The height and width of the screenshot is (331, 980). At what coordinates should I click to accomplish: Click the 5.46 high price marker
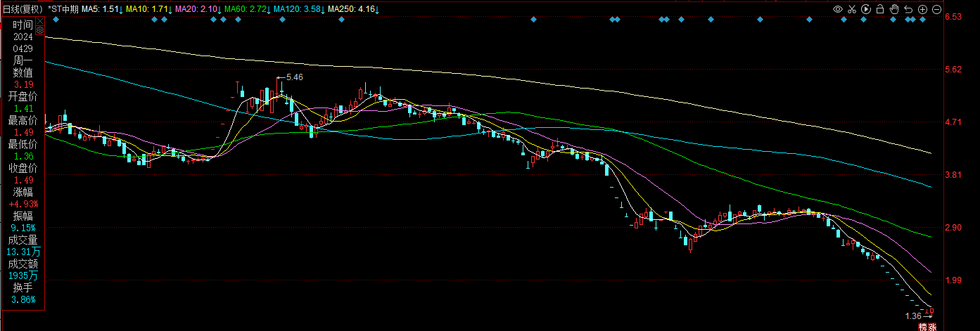[292, 77]
